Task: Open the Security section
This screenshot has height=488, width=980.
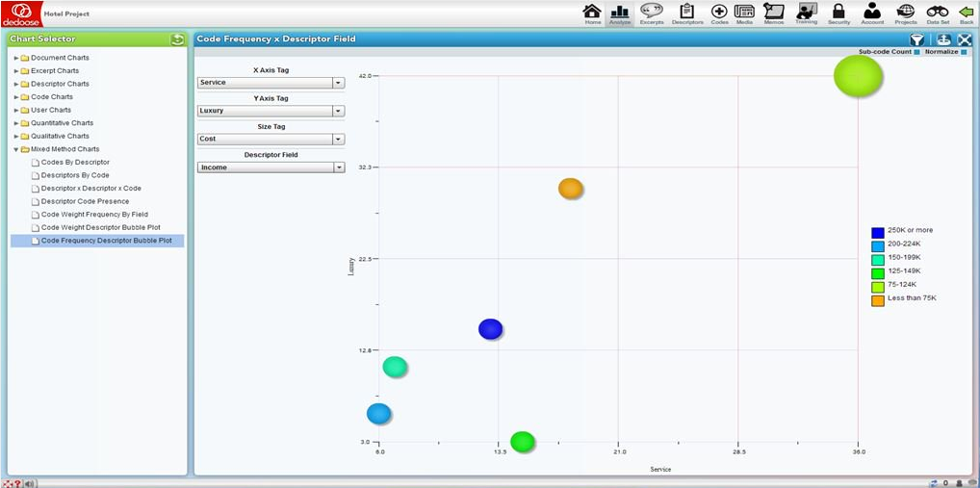Action: coord(838,13)
